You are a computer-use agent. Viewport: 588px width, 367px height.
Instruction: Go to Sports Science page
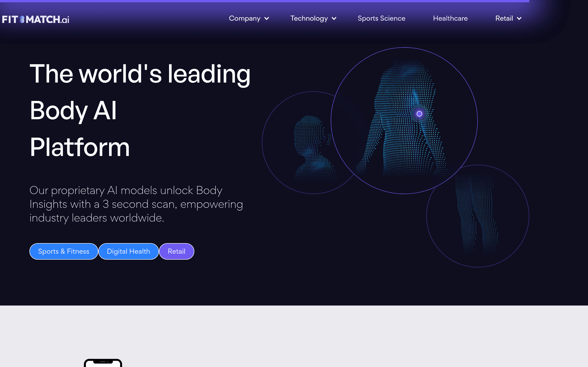coord(382,18)
